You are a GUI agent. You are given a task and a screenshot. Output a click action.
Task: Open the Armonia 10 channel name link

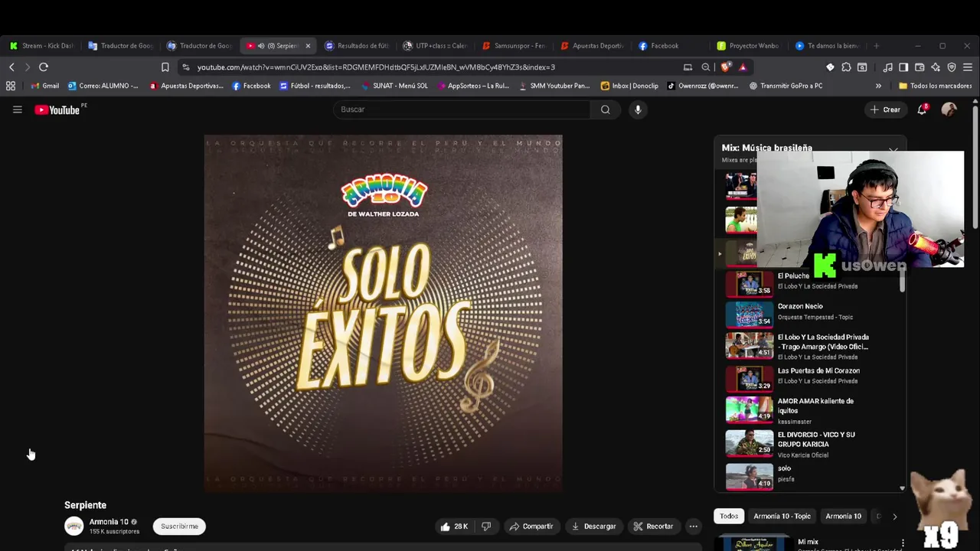coord(109,522)
